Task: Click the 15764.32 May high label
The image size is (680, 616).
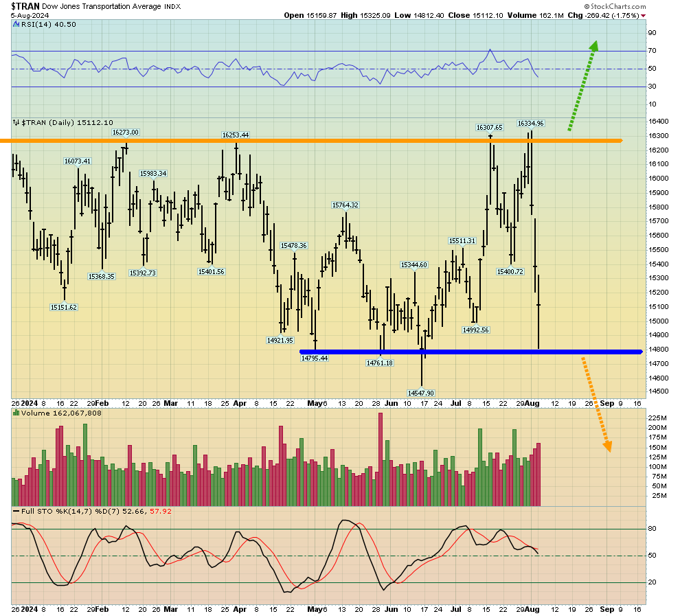Action: [x=345, y=205]
